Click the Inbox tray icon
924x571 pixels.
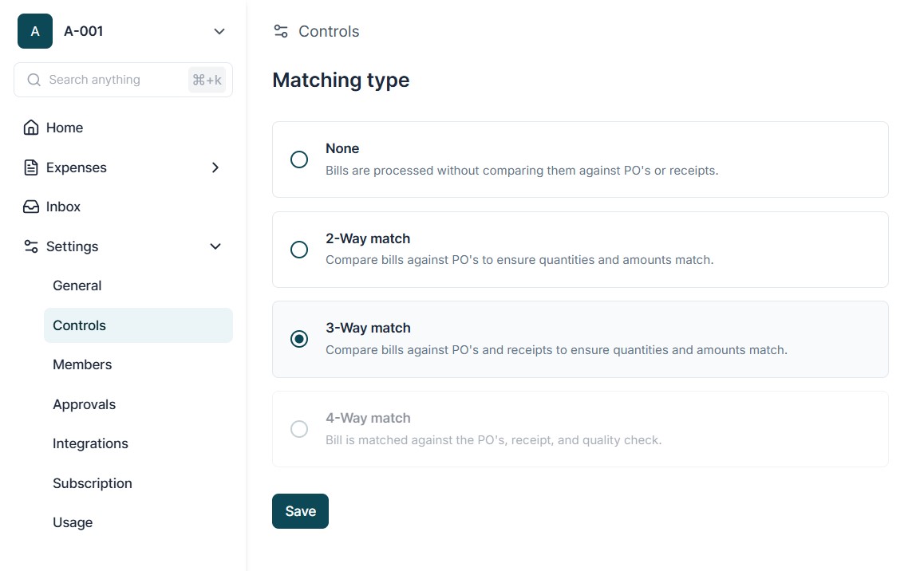pos(31,207)
